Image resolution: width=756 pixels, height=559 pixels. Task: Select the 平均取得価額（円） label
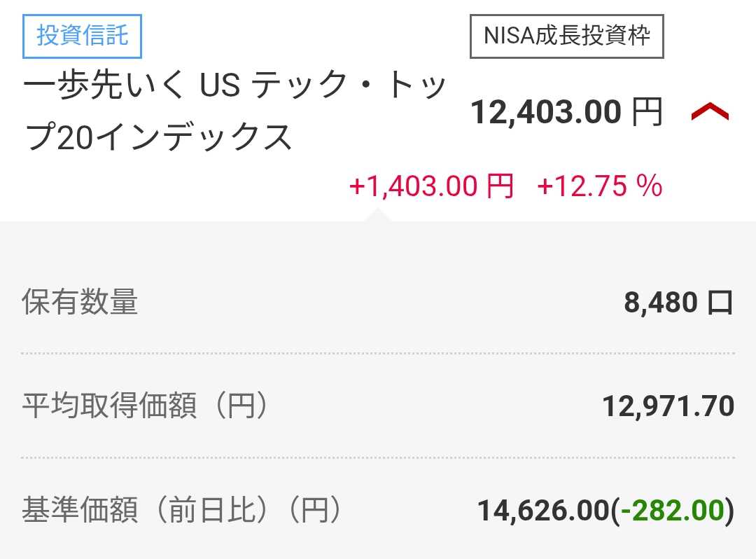pos(145,406)
